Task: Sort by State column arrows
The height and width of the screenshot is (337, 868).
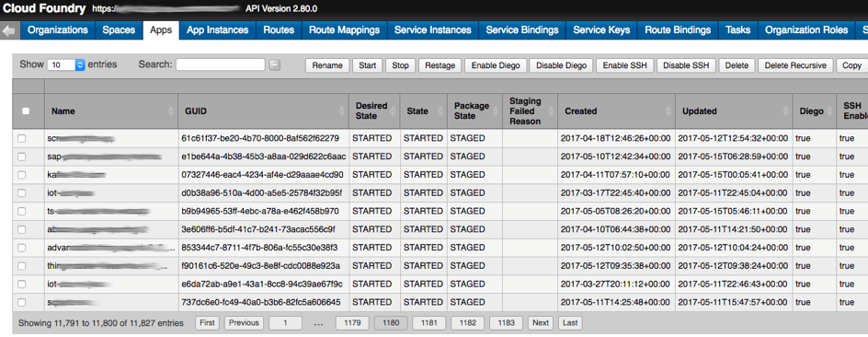Action: [440, 110]
